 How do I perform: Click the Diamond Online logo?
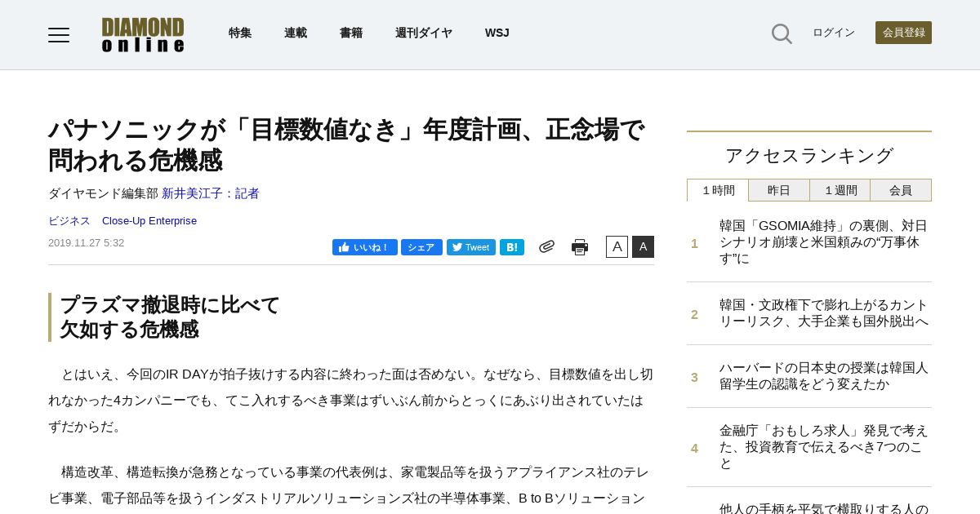(x=143, y=35)
